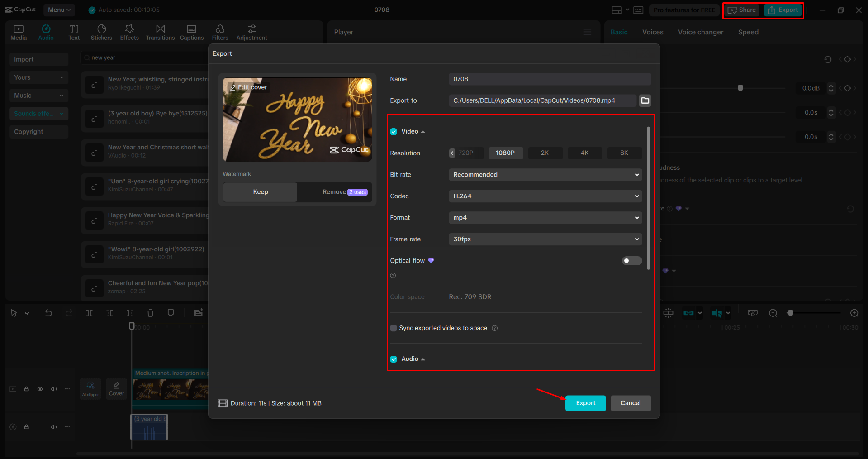Mute the video track speaker icon
The height and width of the screenshot is (459, 868).
54,389
